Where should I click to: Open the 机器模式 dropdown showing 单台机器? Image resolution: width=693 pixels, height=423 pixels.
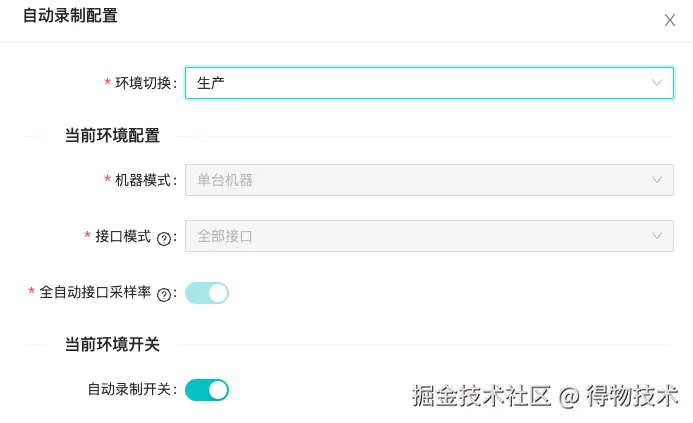420,180
